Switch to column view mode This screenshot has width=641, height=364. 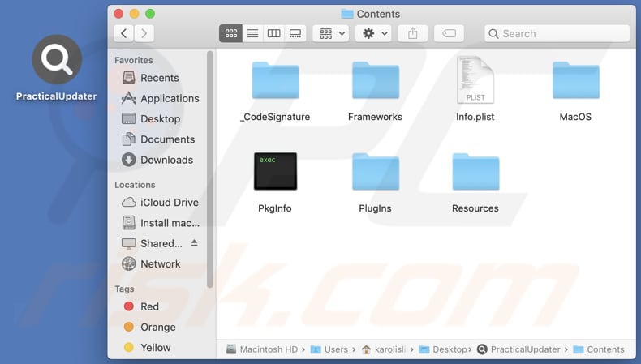click(274, 33)
